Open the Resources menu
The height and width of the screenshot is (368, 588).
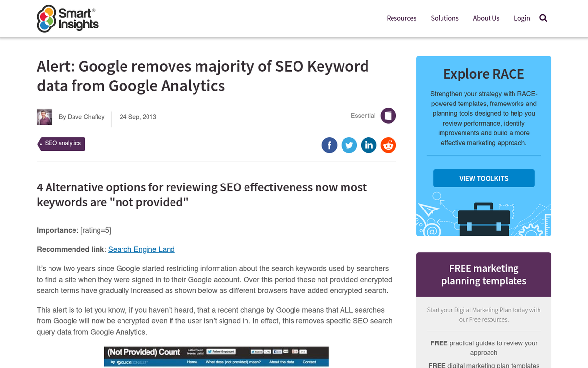[401, 18]
